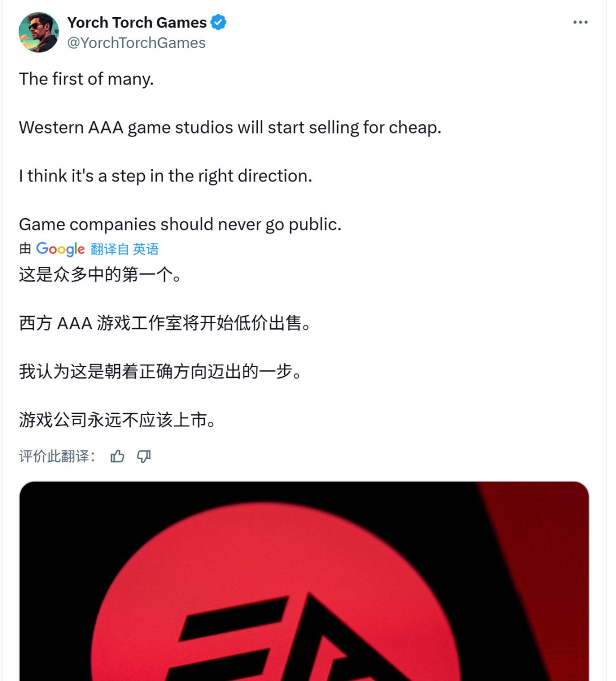Select the tweet text 'The first of many.'

click(86, 79)
